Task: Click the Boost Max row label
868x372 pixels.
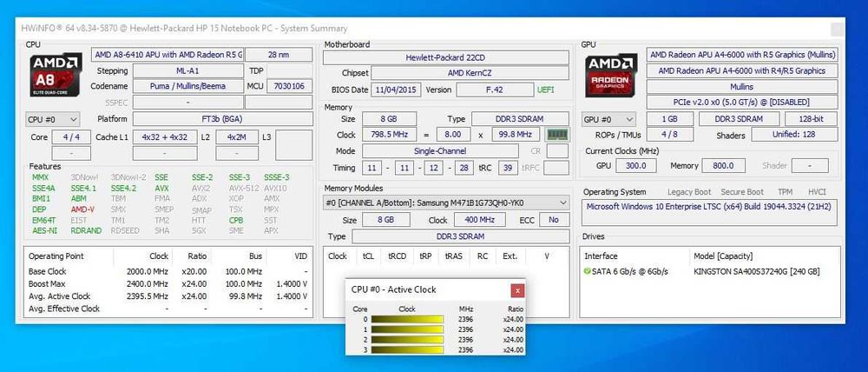Action: (x=47, y=284)
